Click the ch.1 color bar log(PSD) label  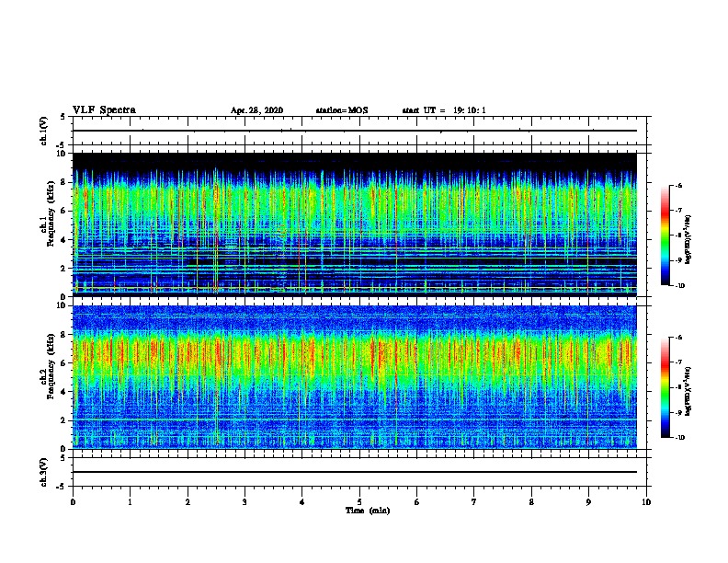pyautogui.click(x=688, y=239)
